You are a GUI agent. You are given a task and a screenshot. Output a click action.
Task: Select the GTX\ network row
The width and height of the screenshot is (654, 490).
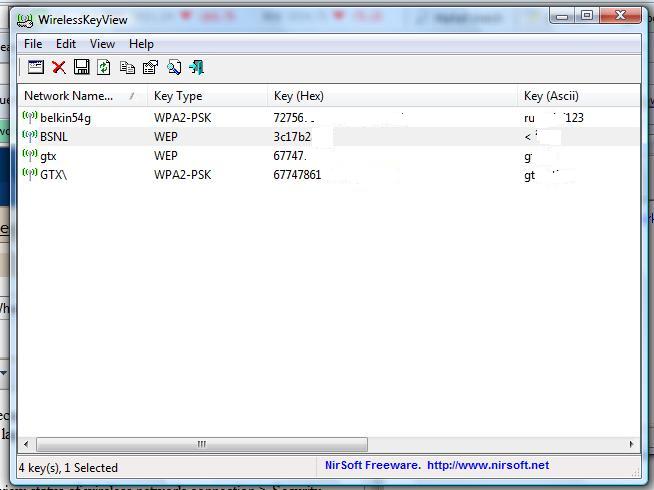[x=329, y=174]
